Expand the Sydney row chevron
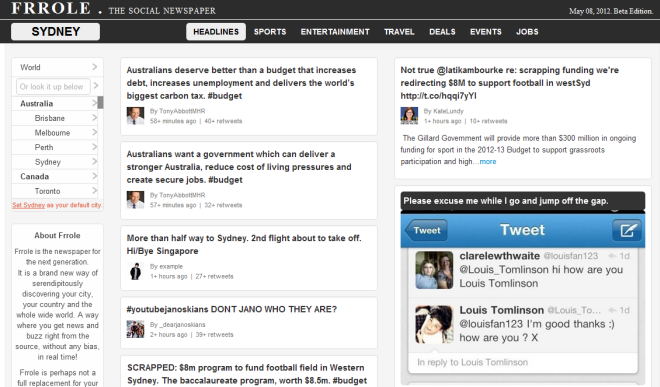The width and height of the screenshot is (660, 387). point(94,162)
